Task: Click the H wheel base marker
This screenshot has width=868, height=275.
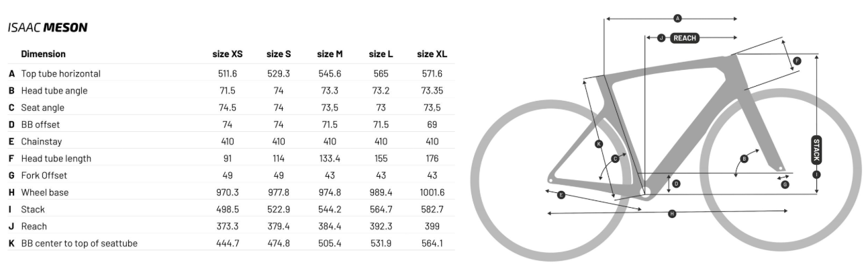Action: [x=672, y=214]
